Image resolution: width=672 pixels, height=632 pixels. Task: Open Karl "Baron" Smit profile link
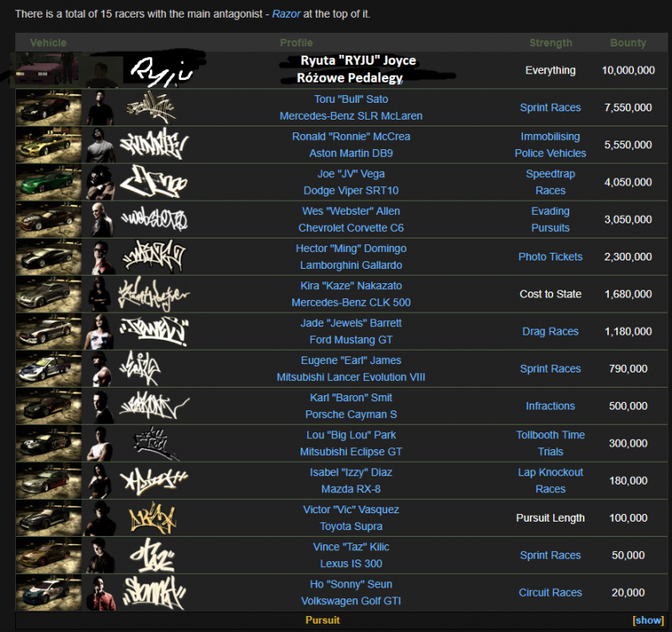tap(351, 398)
